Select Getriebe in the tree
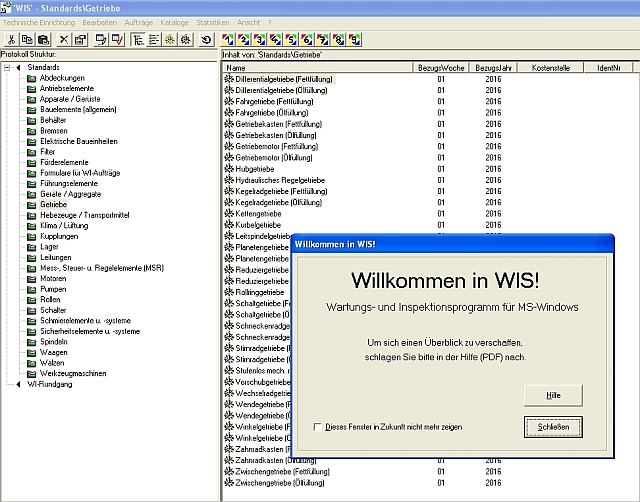The height and width of the screenshot is (502, 640). (53, 204)
